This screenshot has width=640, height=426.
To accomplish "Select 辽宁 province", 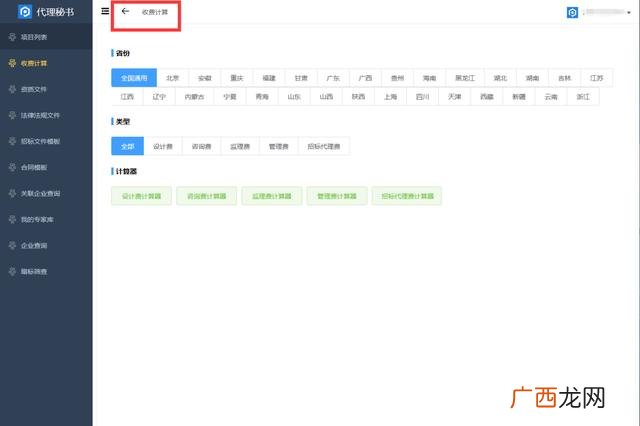I will (159, 97).
